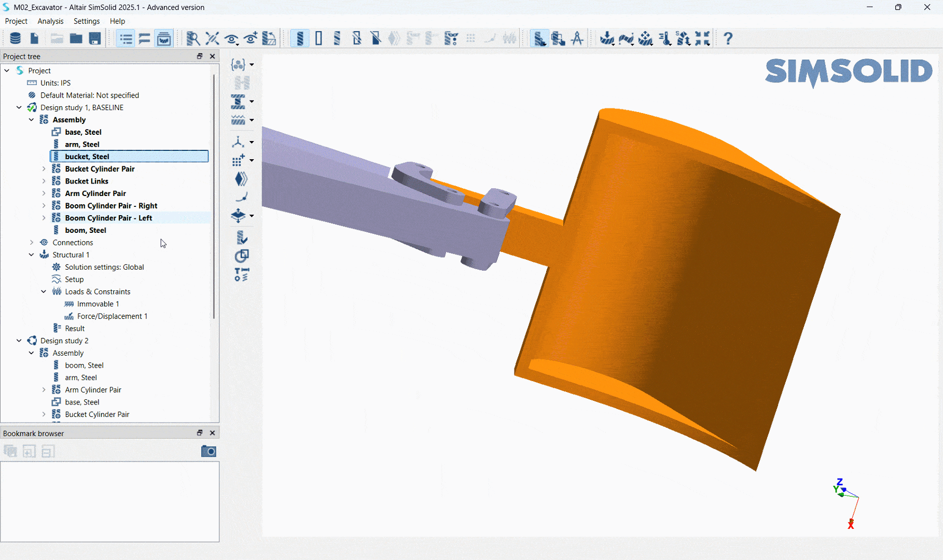Collapse the Design study 2 node

[x=19, y=341]
